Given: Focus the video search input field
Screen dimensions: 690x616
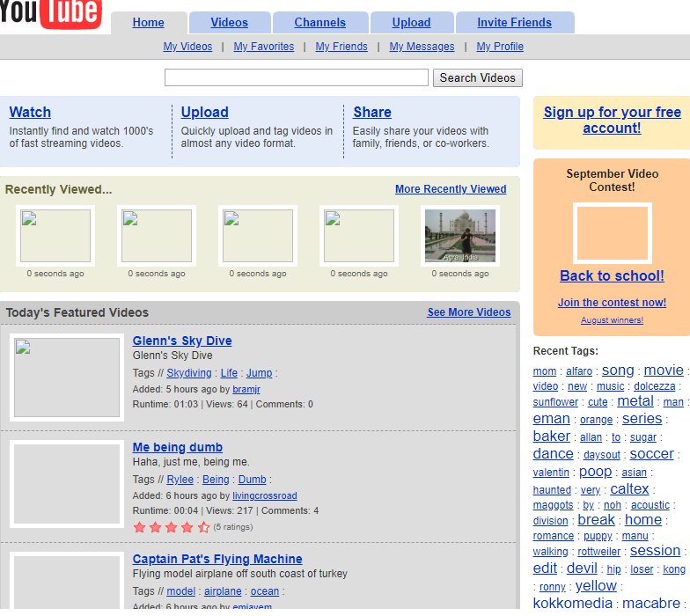Looking at the screenshot, I should click(x=296, y=77).
